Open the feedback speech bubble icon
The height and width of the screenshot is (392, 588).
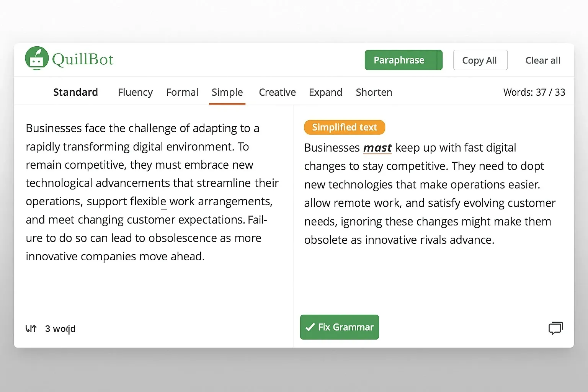click(x=555, y=328)
